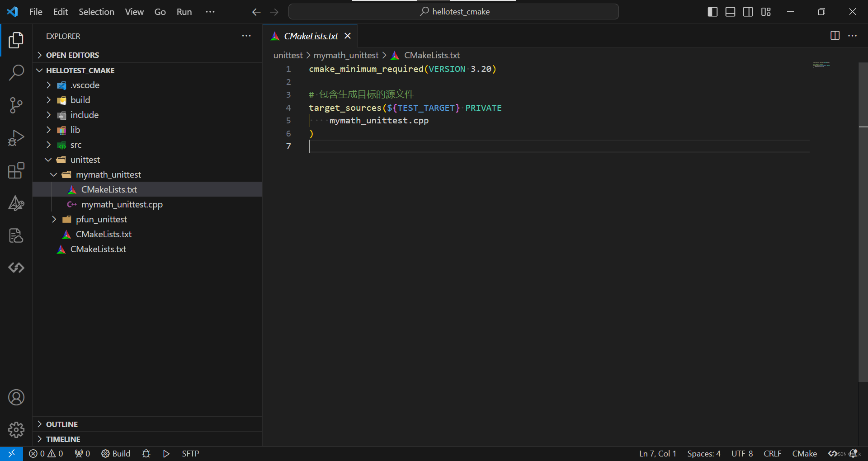Open the Run menu

[184, 12]
